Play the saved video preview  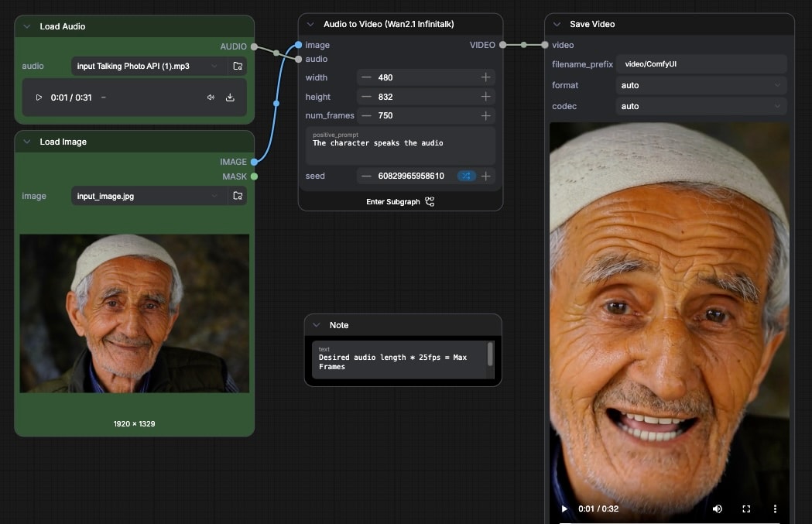point(564,509)
